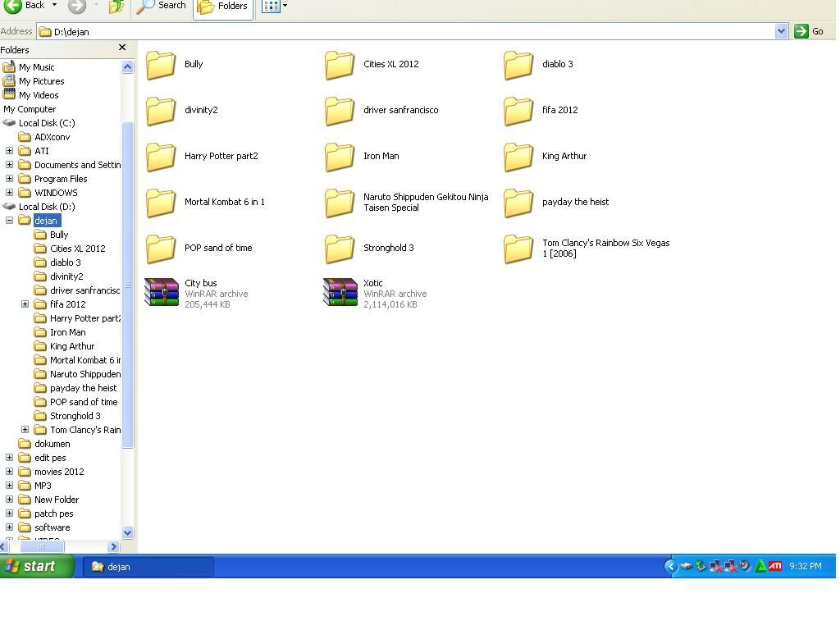The height and width of the screenshot is (630, 840).
Task: Expand the edit pes folder node
Action: pos(10,458)
